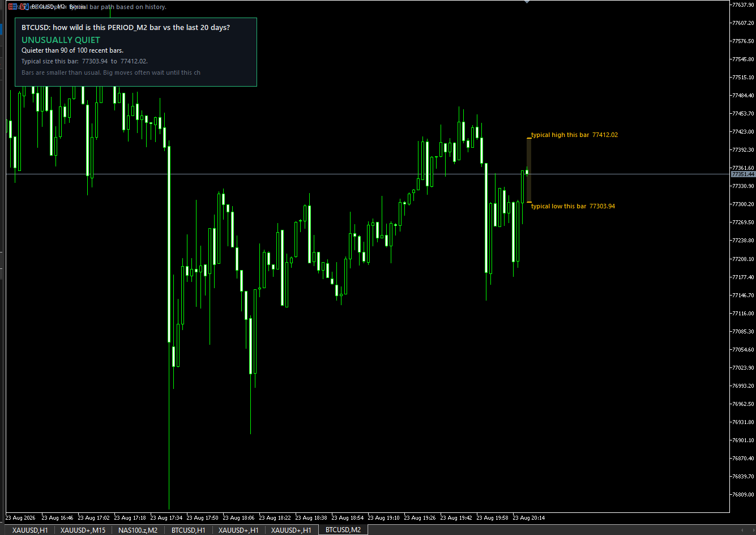
Task: Click the '23 Aug 18:54' time axis label
Action: click(347, 517)
